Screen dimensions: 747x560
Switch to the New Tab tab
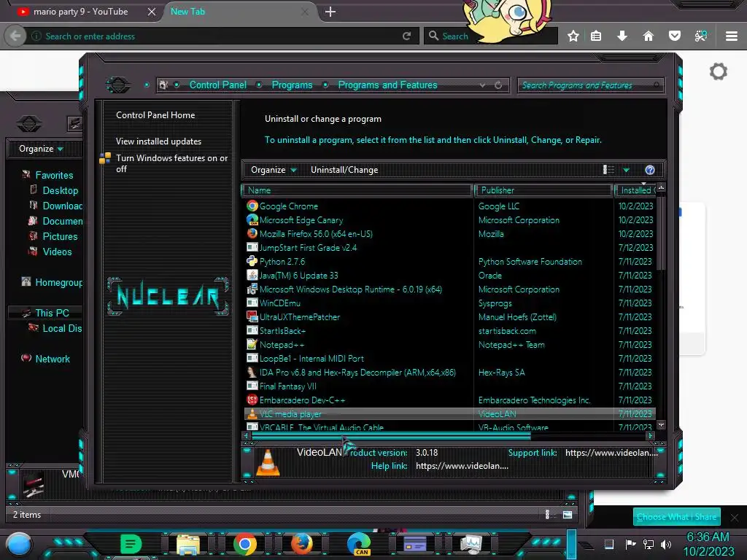(x=239, y=12)
